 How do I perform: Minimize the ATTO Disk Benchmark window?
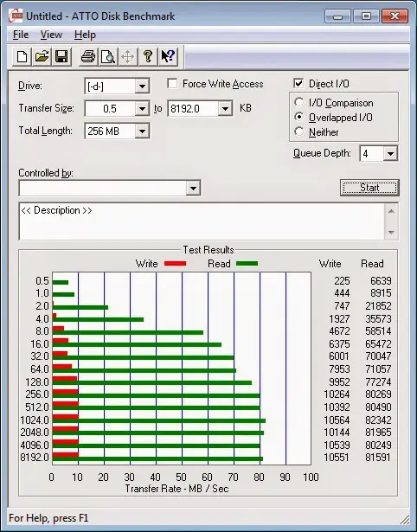point(337,16)
